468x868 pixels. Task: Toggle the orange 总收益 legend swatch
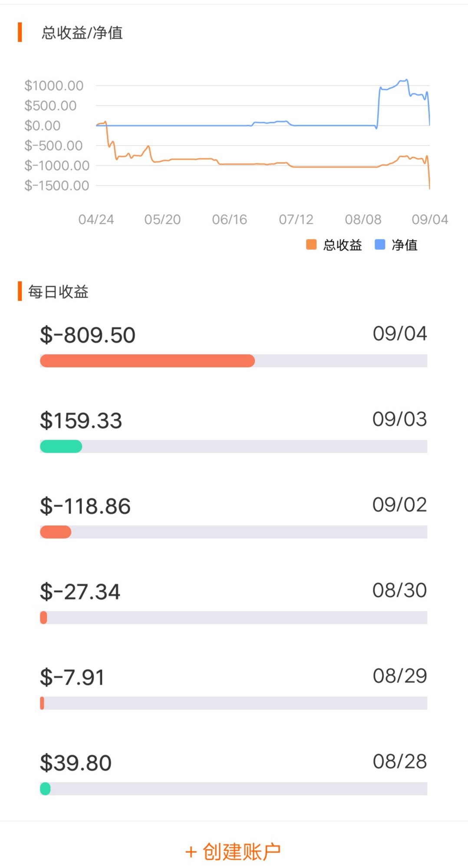[x=311, y=245]
